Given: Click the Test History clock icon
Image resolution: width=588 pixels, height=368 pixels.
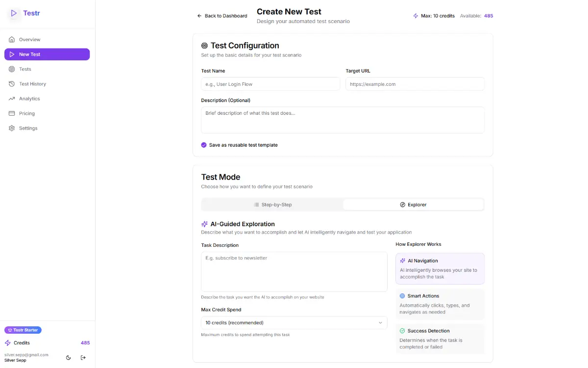Looking at the screenshot, I should coord(12,84).
